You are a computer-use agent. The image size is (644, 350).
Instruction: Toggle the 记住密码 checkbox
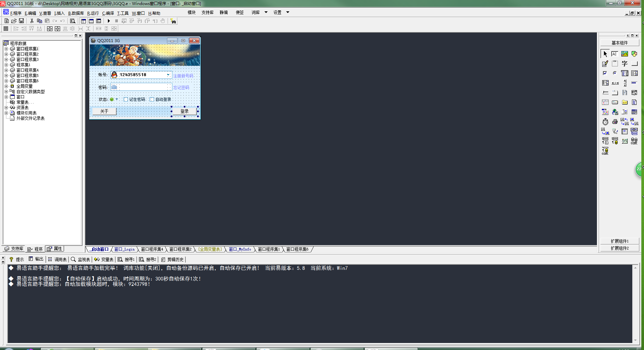point(126,100)
